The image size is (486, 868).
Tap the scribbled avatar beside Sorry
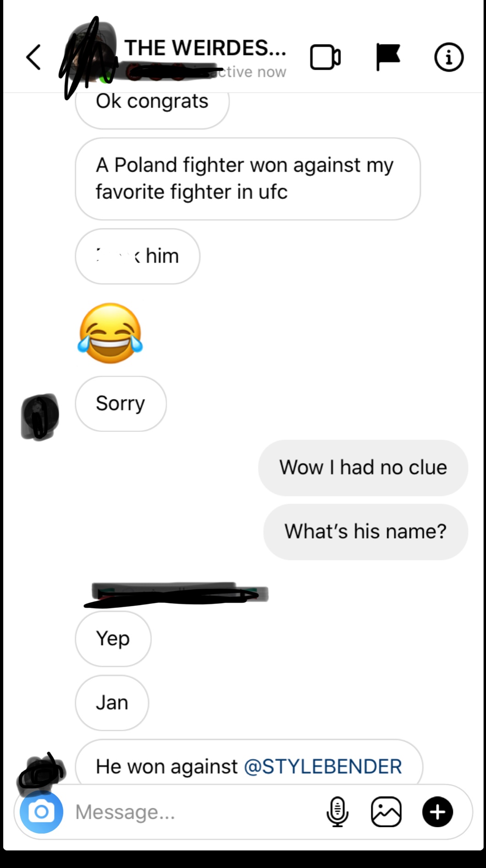pos(40,416)
